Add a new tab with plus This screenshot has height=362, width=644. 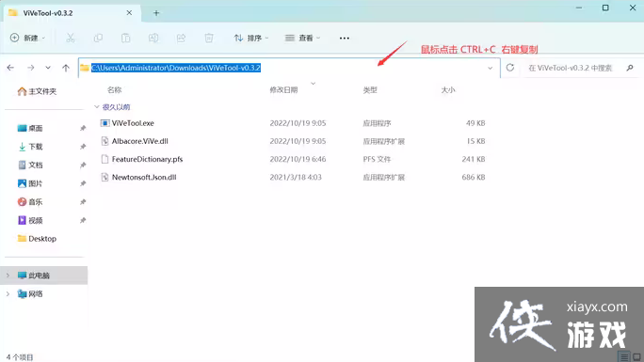click(x=156, y=13)
